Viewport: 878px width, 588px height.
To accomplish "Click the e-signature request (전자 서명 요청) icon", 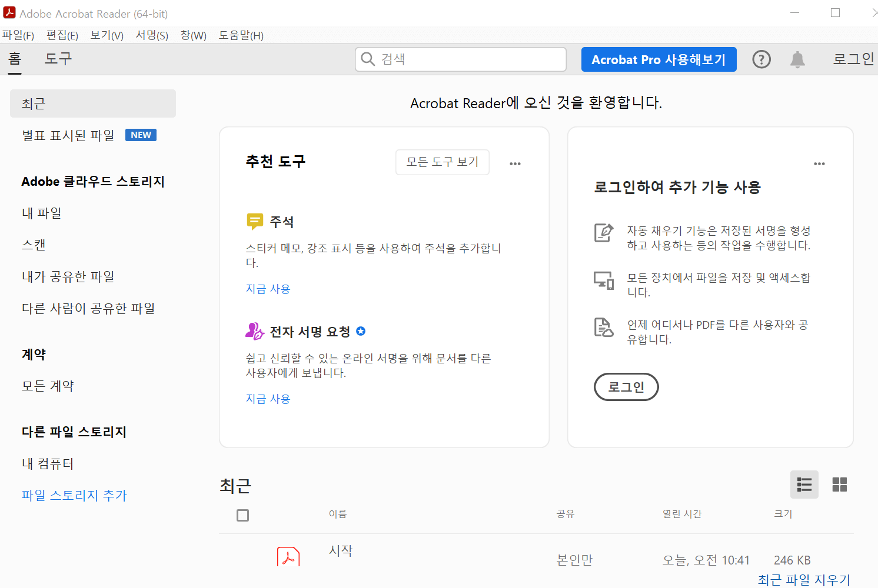I will pyautogui.click(x=255, y=332).
